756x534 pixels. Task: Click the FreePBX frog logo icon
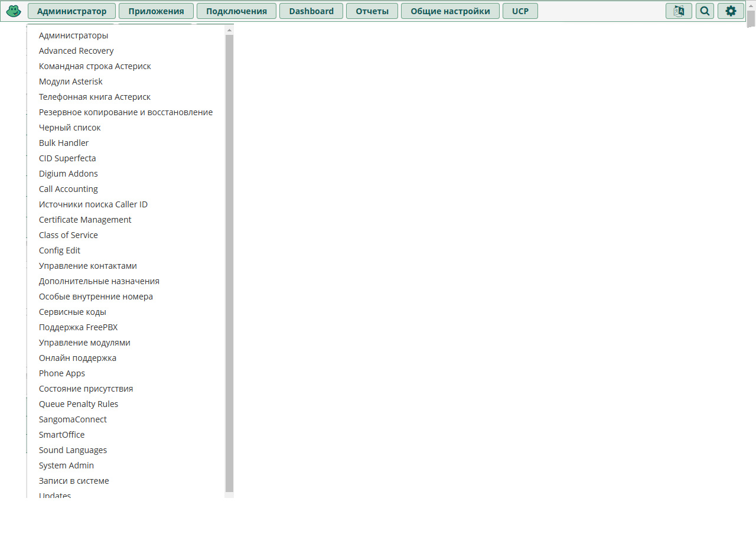(x=14, y=11)
